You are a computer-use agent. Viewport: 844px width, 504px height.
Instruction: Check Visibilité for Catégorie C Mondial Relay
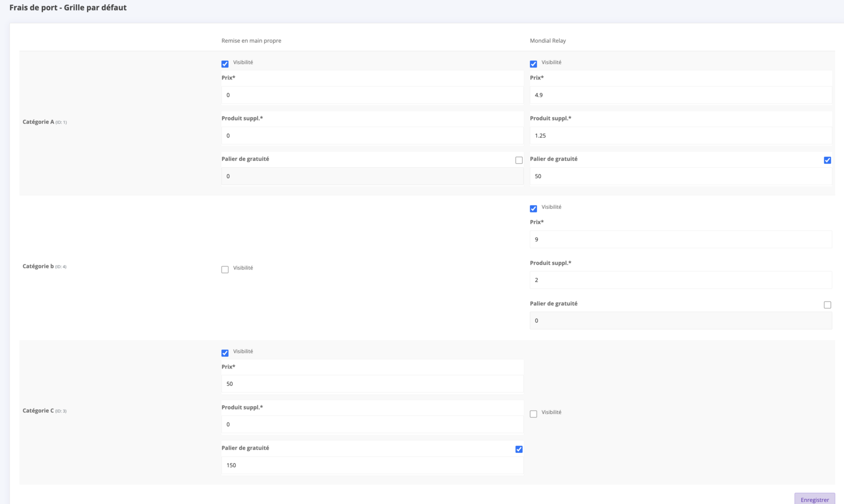point(533,414)
